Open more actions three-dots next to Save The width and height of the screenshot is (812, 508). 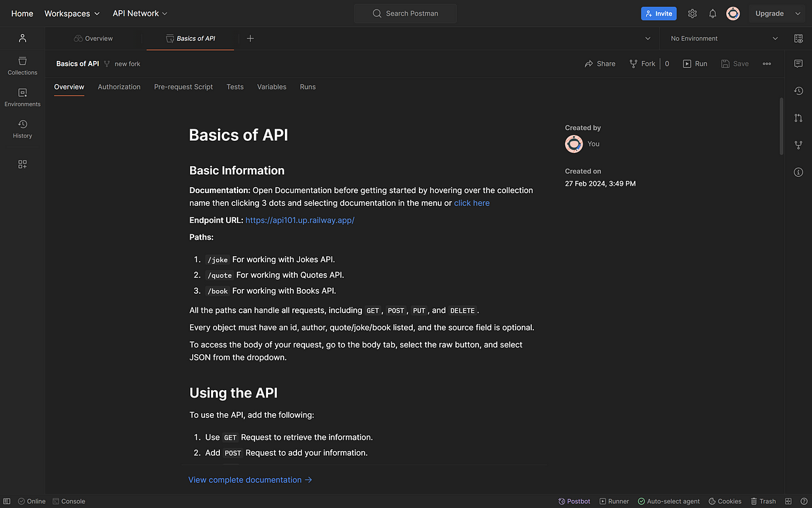[767, 64]
